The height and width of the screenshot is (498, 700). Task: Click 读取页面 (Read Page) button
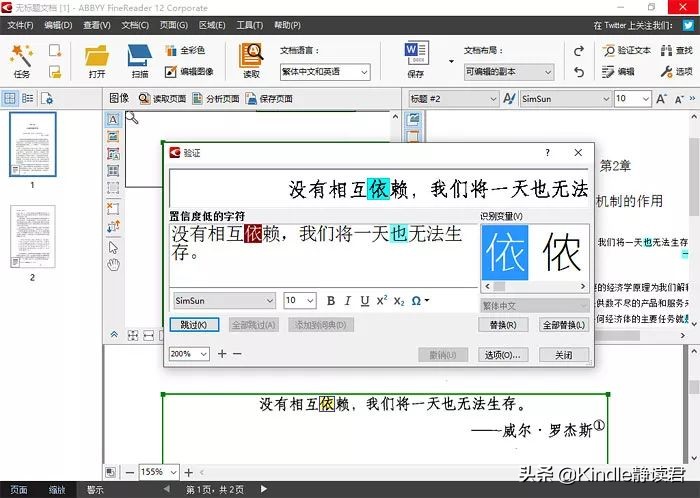click(162, 99)
